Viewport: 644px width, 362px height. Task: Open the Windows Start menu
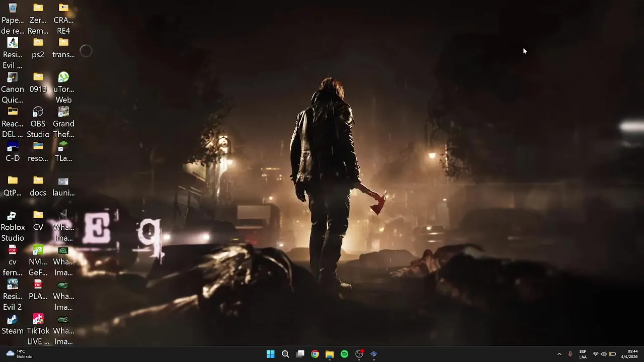(x=271, y=354)
